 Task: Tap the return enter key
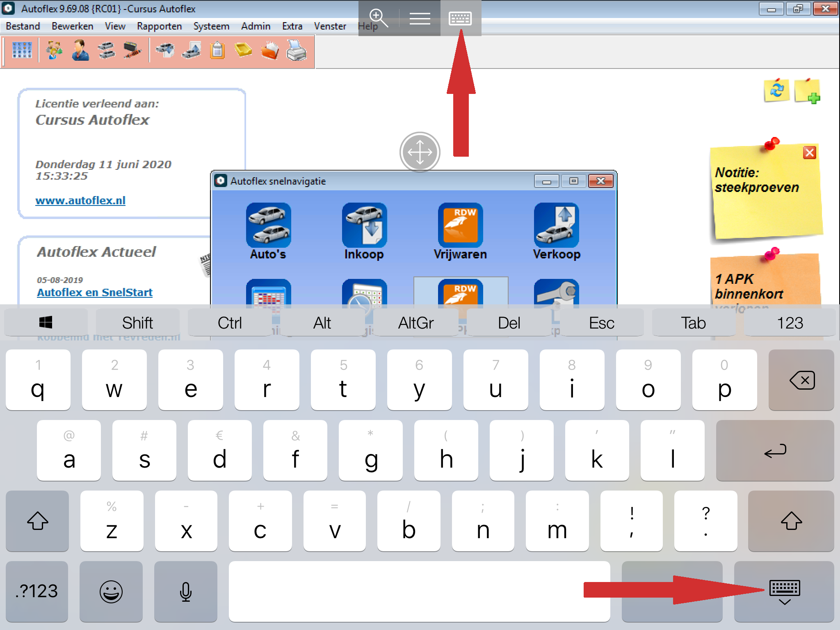pyautogui.click(x=775, y=450)
